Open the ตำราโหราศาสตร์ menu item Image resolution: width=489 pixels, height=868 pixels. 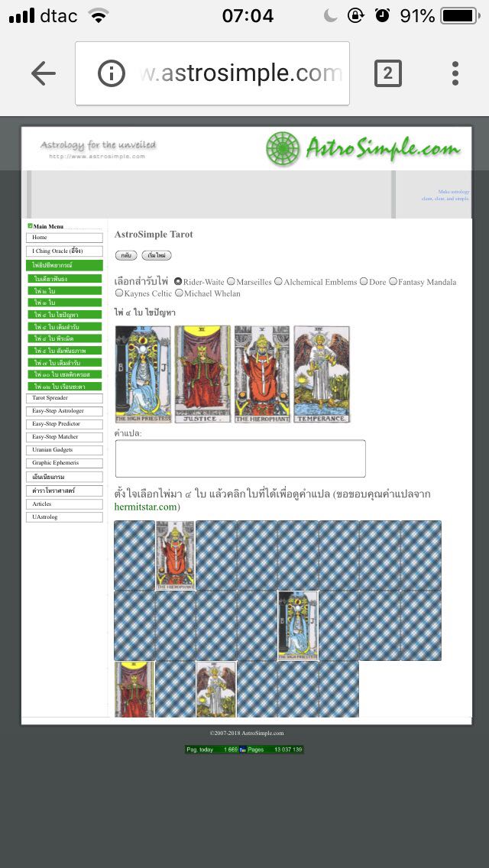(x=64, y=491)
